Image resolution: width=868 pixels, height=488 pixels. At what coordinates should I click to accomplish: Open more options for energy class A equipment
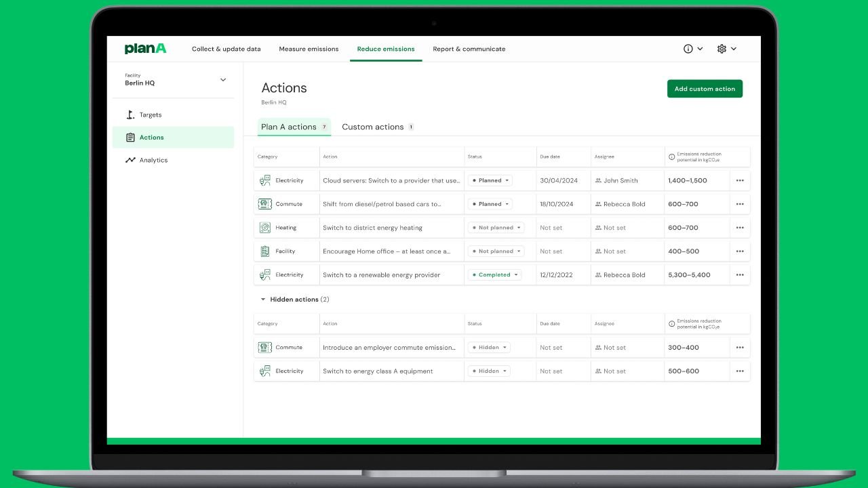pyautogui.click(x=740, y=371)
